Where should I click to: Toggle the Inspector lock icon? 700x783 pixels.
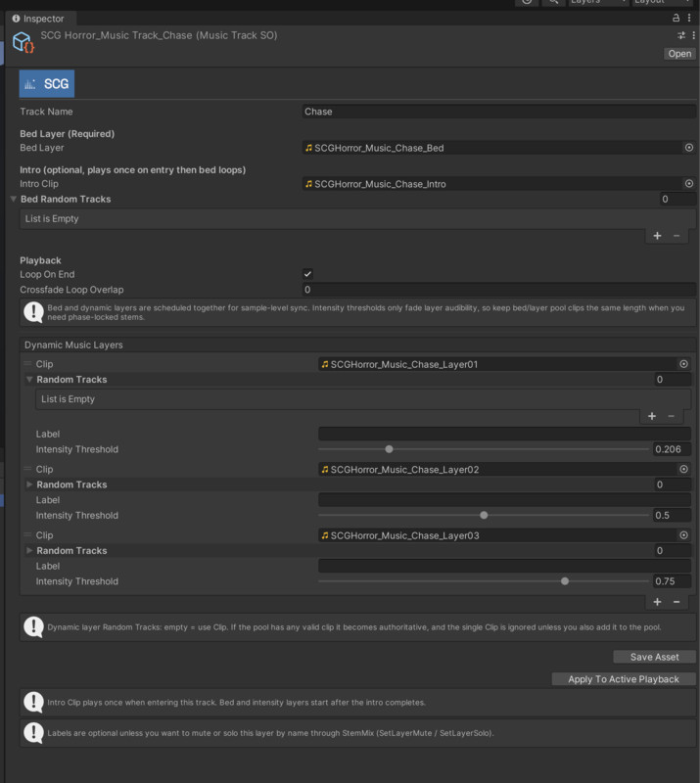pos(676,18)
